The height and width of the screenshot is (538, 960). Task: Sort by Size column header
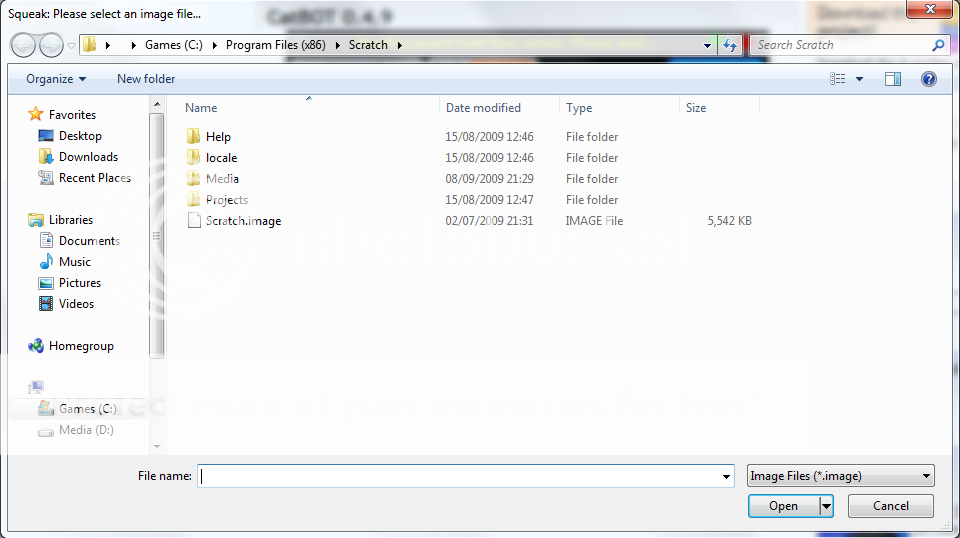[696, 108]
